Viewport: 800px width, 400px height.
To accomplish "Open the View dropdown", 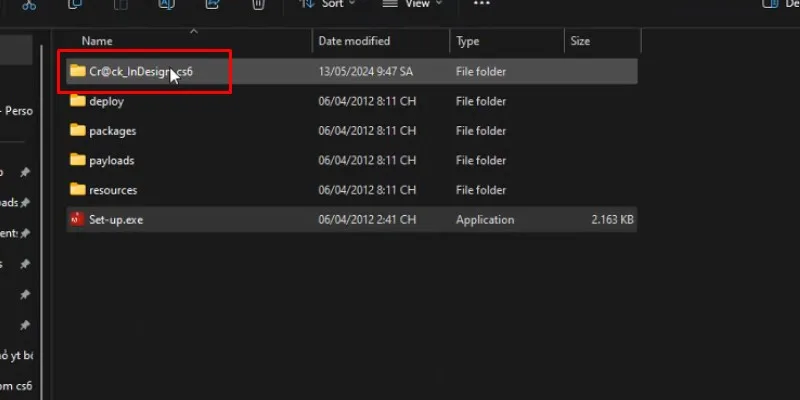I will [412, 4].
